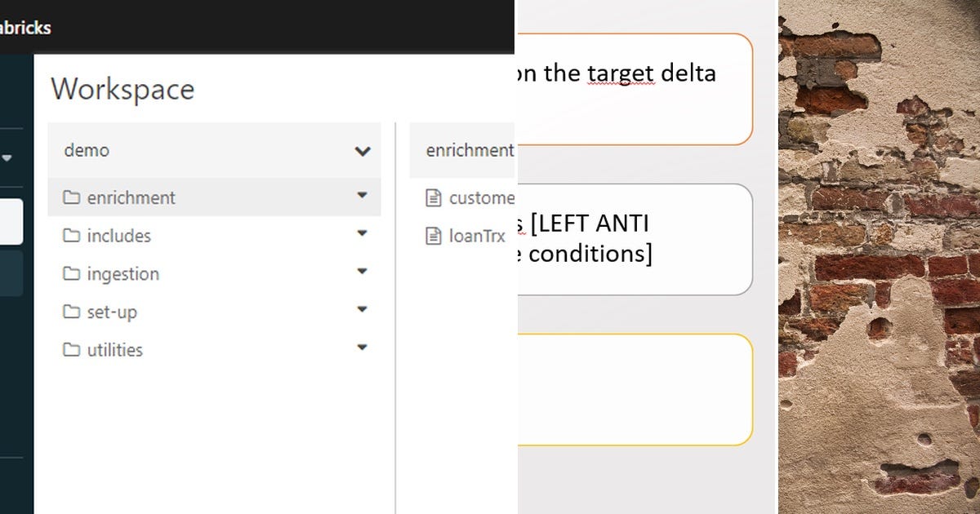This screenshot has height=514, width=980.
Task: Expand the enrichment folder options arrow
Action: tap(362, 197)
